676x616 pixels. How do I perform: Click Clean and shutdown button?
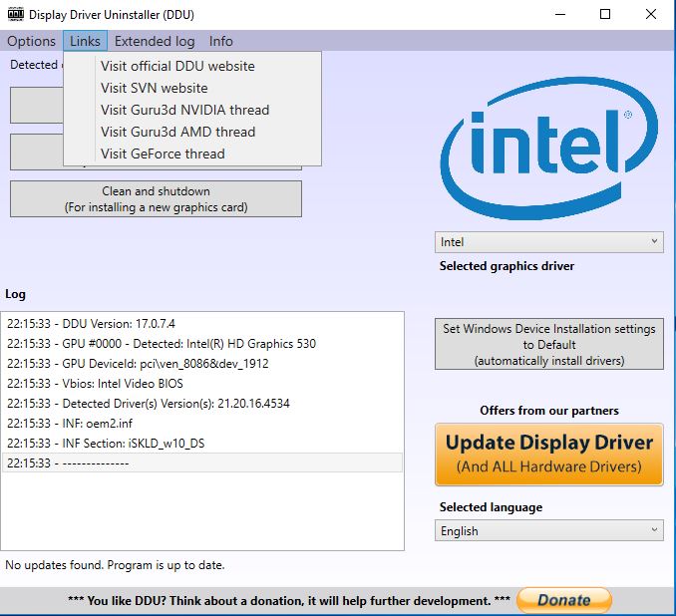click(x=156, y=198)
